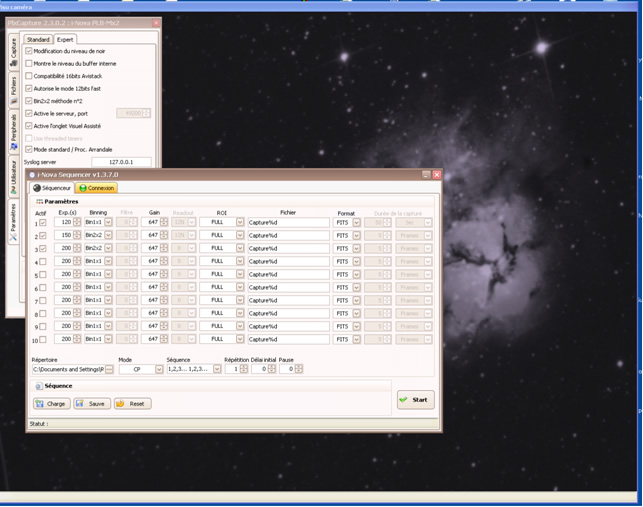The width and height of the screenshot is (643, 507).
Task: Open the Séquence order dropdown
Action: tap(217, 369)
